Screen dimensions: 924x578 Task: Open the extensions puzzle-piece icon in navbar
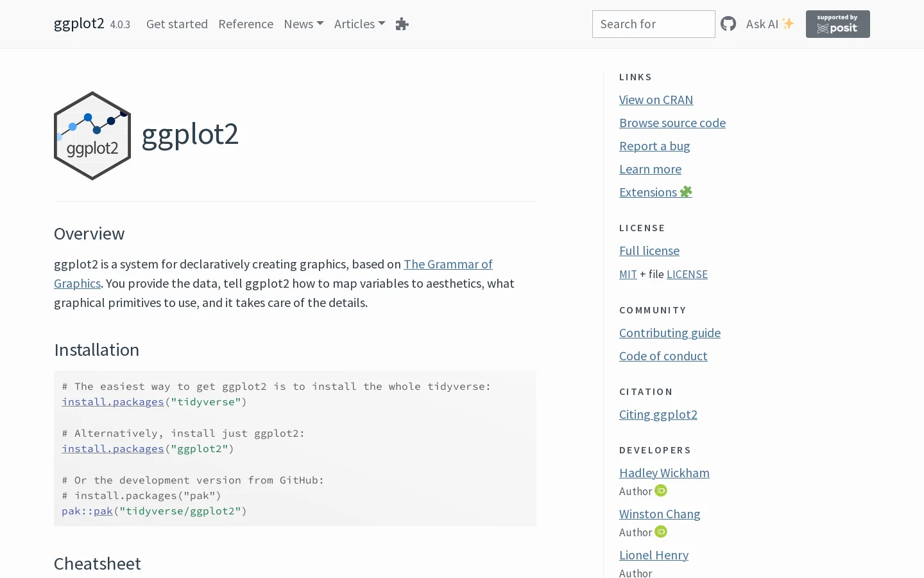click(x=402, y=24)
